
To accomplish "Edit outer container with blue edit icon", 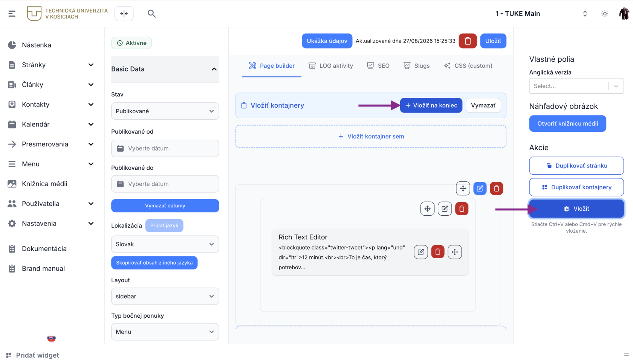I will pos(480,189).
